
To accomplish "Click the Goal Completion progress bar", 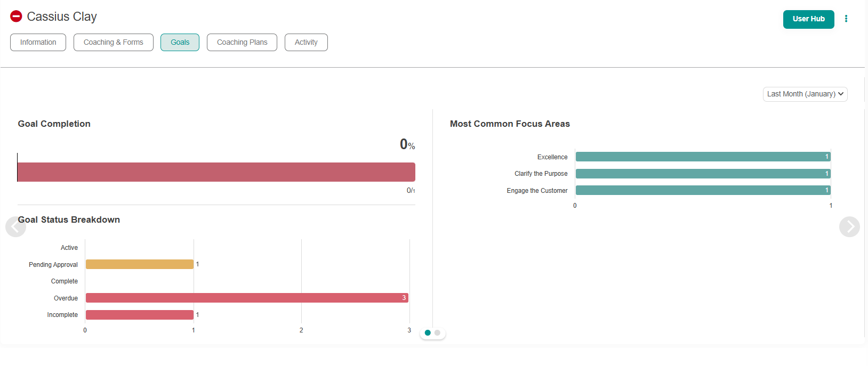I will click(216, 172).
